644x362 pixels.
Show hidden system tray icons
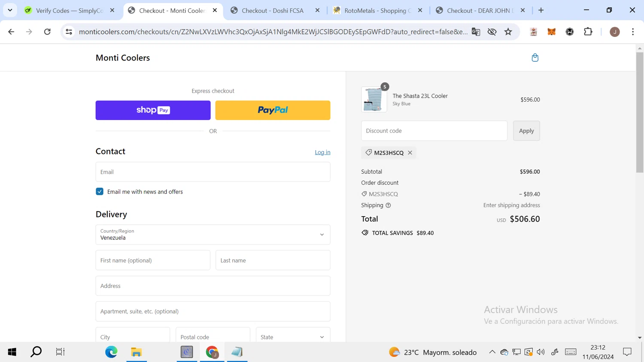point(492,352)
